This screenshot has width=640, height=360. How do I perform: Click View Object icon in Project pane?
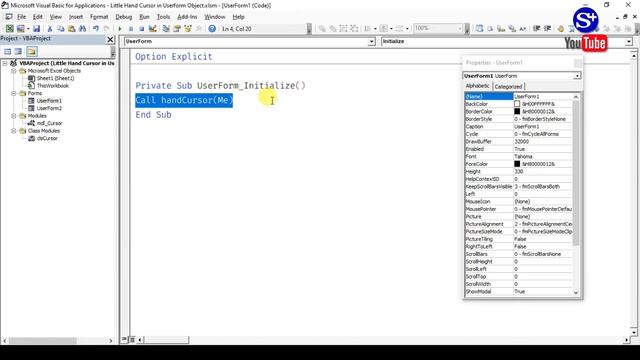[18, 51]
